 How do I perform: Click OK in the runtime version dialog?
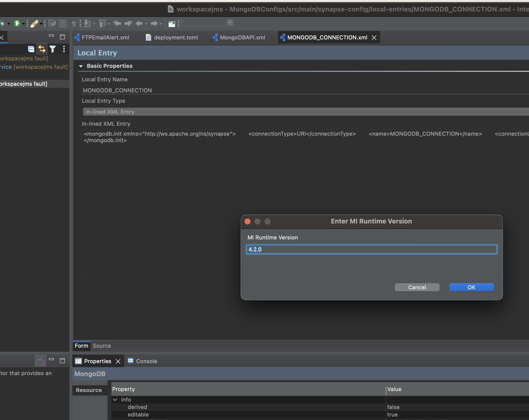coord(472,287)
